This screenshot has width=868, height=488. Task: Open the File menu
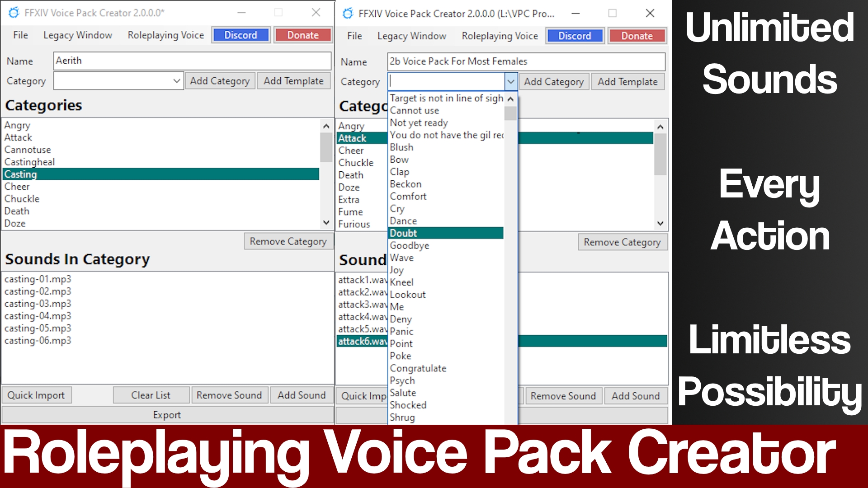[x=20, y=35]
